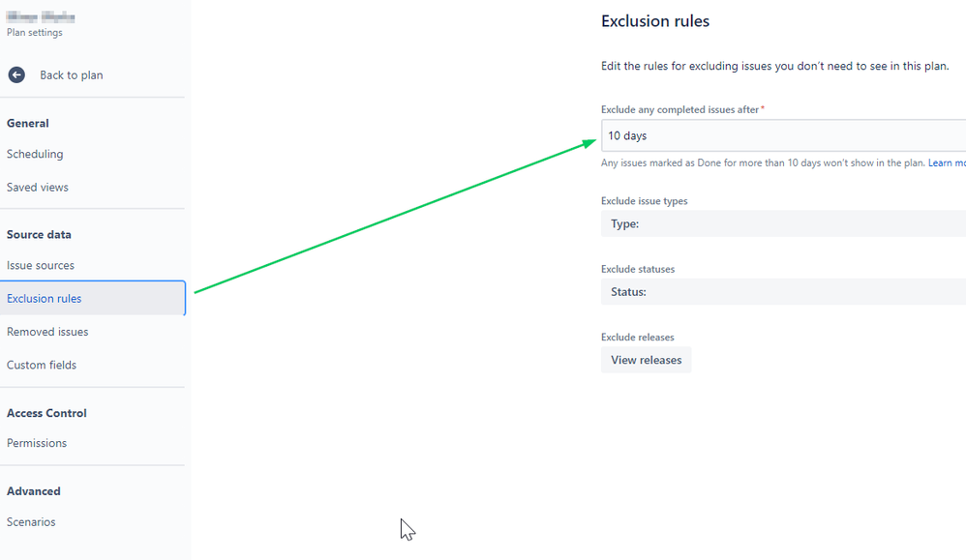Navigate to Custom fields settings
Screen dimensions: 966x560
42,365
